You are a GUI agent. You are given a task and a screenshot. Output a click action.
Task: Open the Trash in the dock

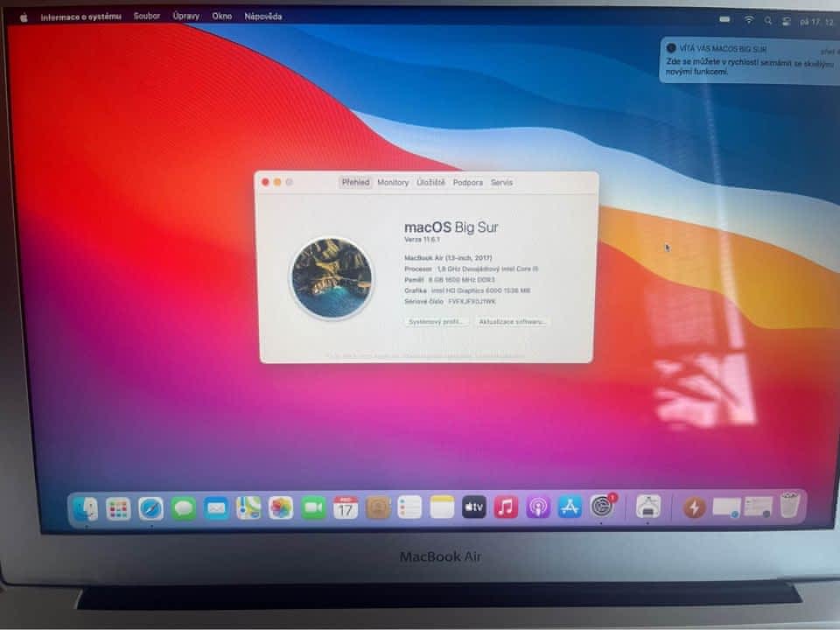[789, 505]
